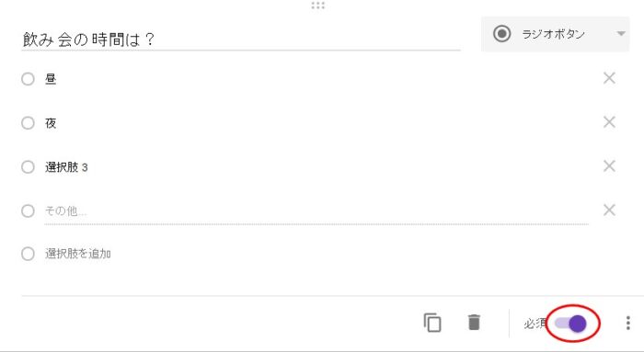Remove the 夜 option with its X
The width and height of the screenshot is (644, 352).
[x=609, y=122]
